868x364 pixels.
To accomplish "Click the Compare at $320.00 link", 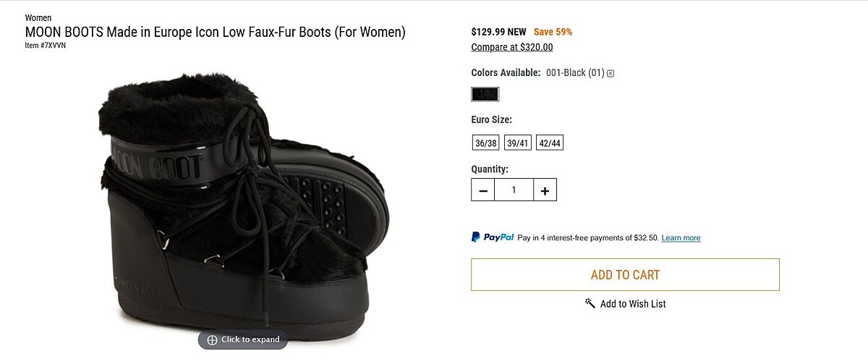I will 511,48.
